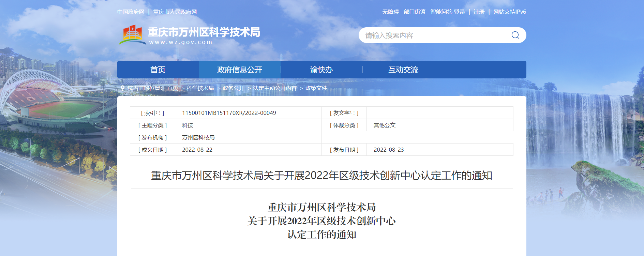Image resolution: width=644 pixels, height=256 pixels.
Task: Select the 渝快办 navigation tab
Action: coord(321,70)
